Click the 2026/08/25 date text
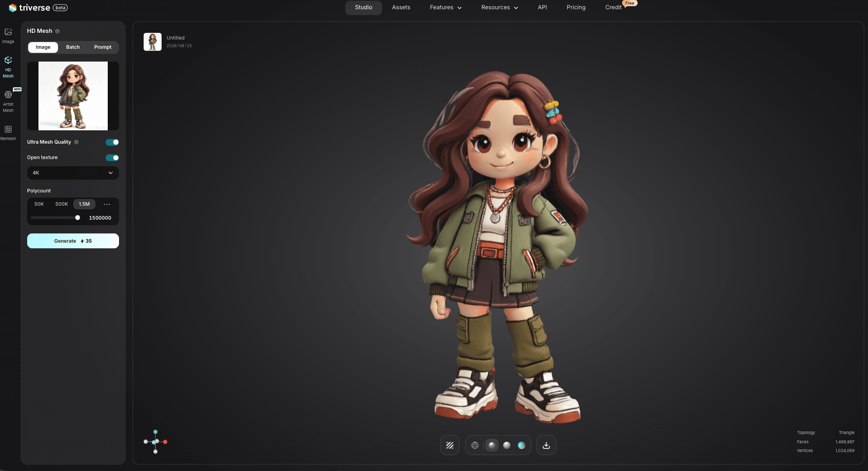 [x=179, y=46]
